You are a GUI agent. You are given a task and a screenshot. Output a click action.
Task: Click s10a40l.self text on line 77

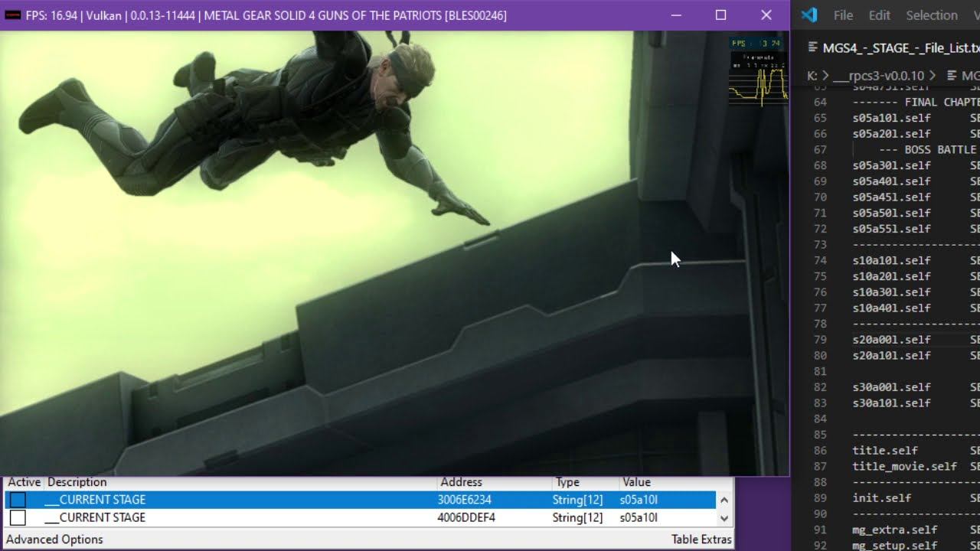click(892, 308)
